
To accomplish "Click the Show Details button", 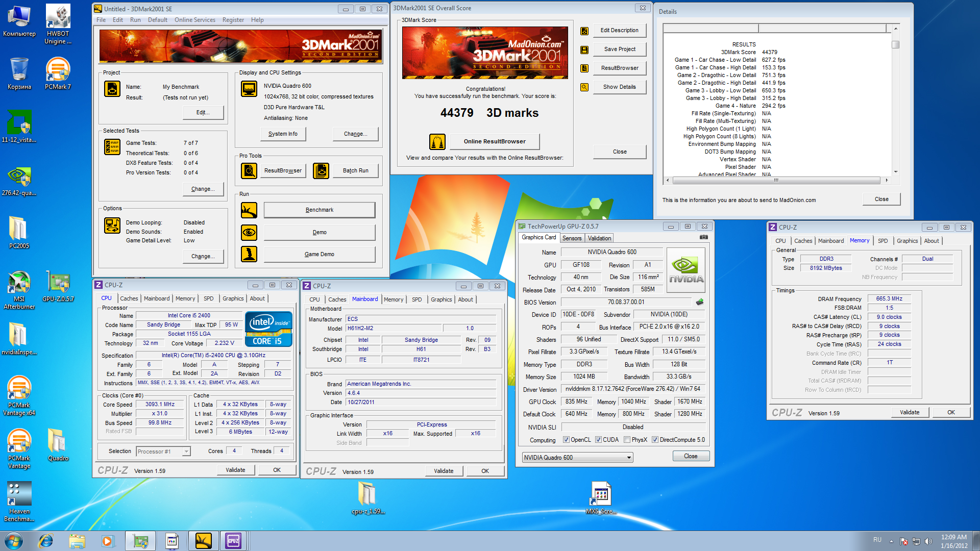I will coord(620,87).
